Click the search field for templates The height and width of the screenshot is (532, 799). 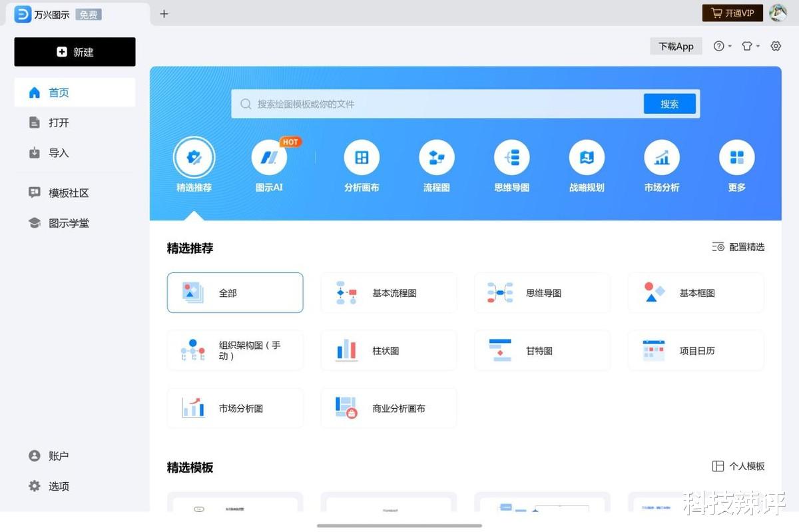(437, 104)
